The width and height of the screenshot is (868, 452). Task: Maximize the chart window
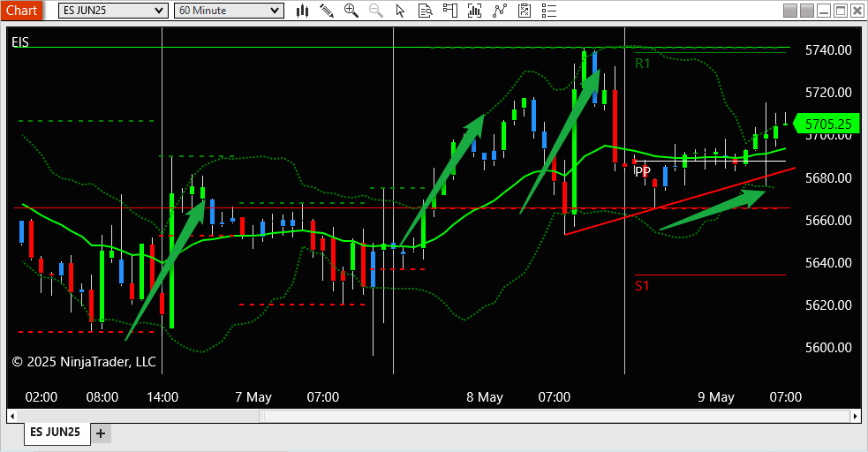tap(841, 11)
